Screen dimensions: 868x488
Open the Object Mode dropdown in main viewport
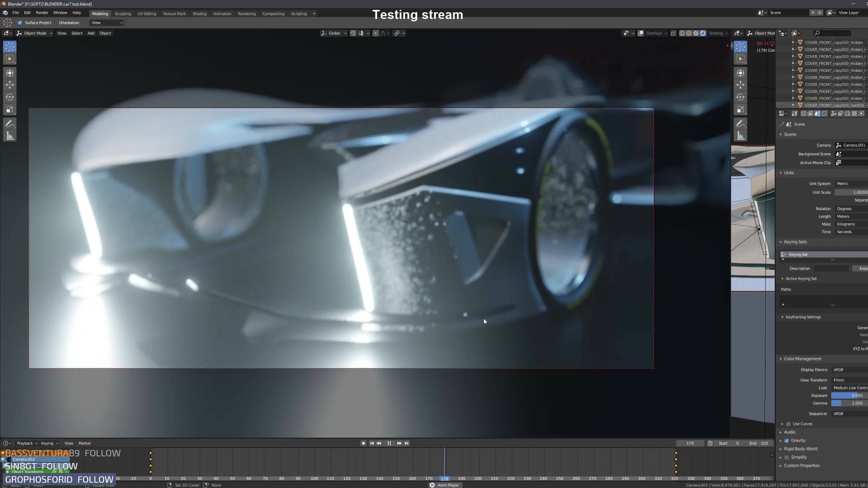coord(35,33)
